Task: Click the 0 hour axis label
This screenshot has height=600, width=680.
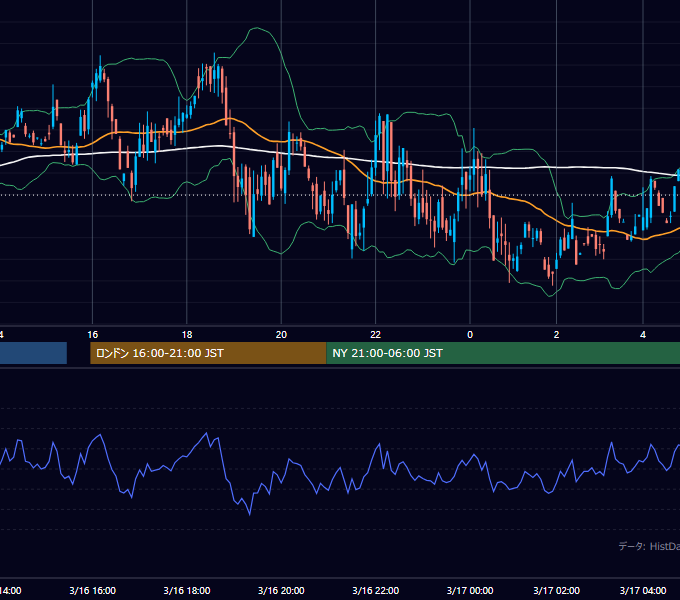Action: pos(470,335)
